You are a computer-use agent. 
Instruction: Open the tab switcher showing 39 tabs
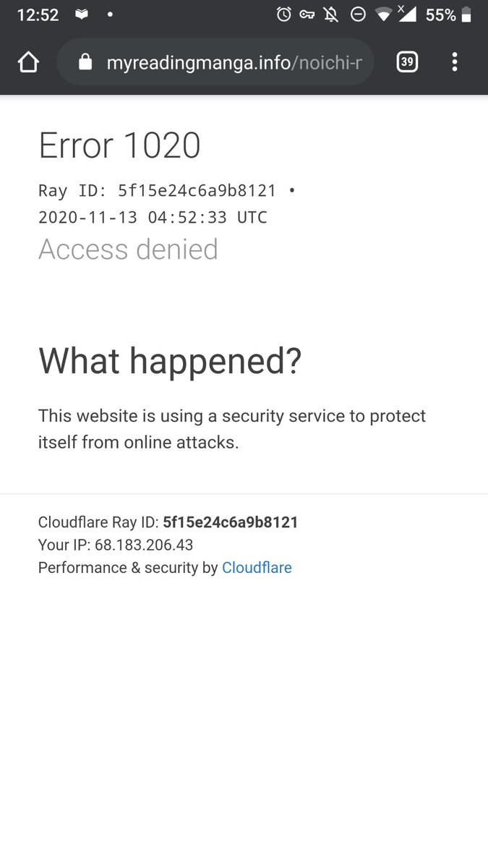pyautogui.click(x=407, y=62)
